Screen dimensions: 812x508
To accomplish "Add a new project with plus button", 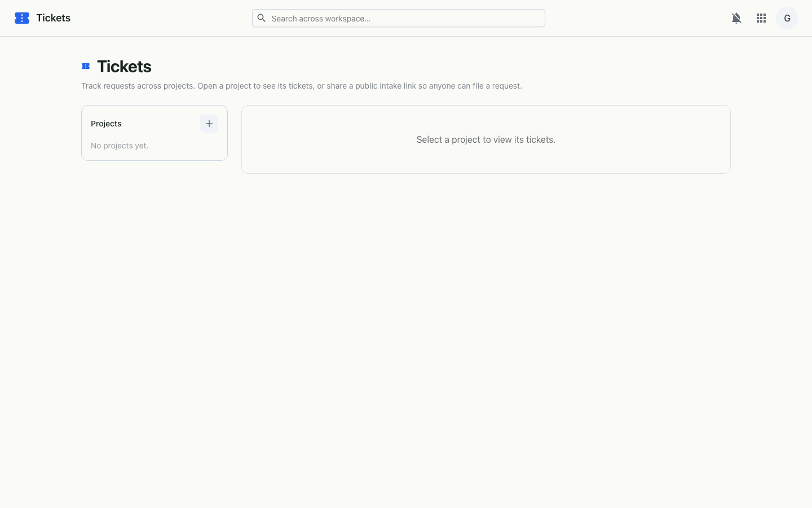I will pyautogui.click(x=209, y=124).
